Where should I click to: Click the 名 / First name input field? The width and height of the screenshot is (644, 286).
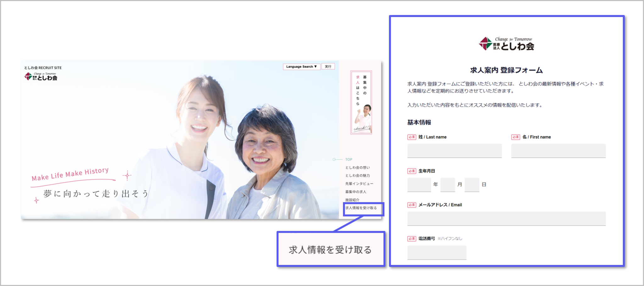[558, 151]
